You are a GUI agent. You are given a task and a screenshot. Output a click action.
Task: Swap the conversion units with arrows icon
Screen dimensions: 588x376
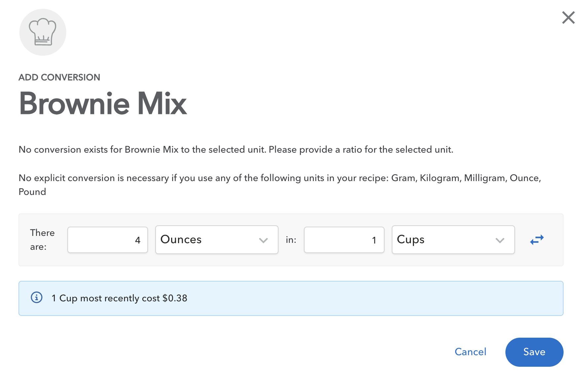537,240
